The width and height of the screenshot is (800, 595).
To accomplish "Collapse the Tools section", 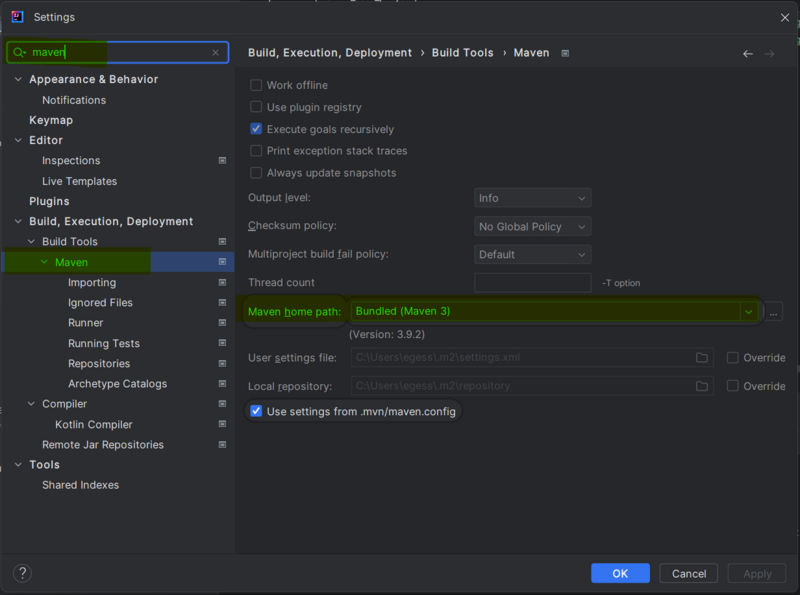I will (18, 464).
